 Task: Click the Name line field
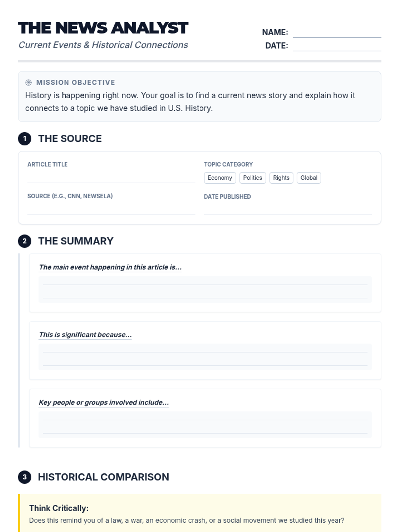click(337, 33)
